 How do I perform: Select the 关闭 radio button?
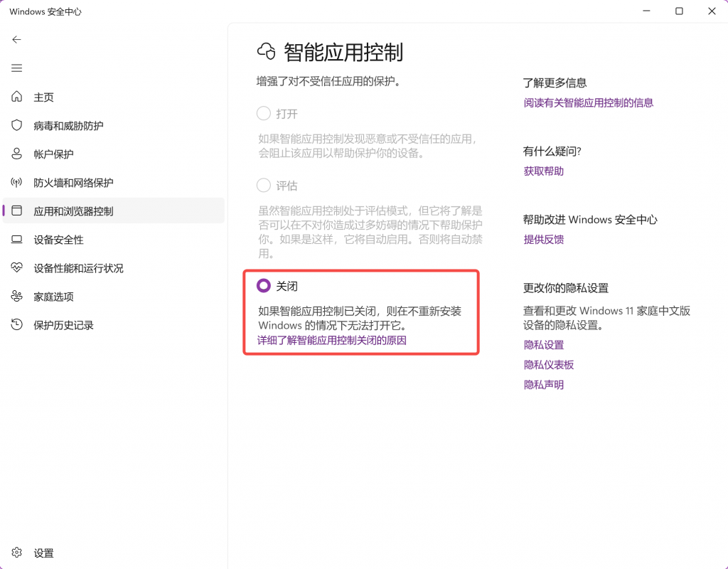tap(264, 286)
